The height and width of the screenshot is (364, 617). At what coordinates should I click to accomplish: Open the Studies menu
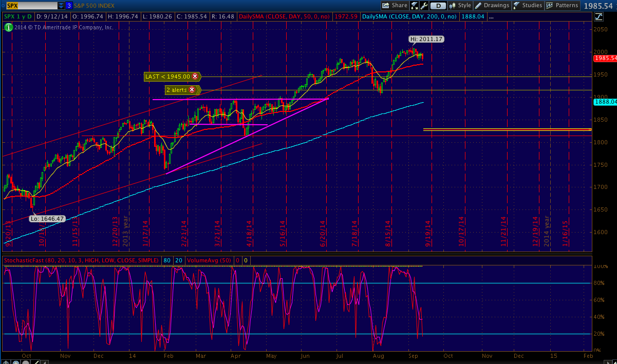pos(528,6)
